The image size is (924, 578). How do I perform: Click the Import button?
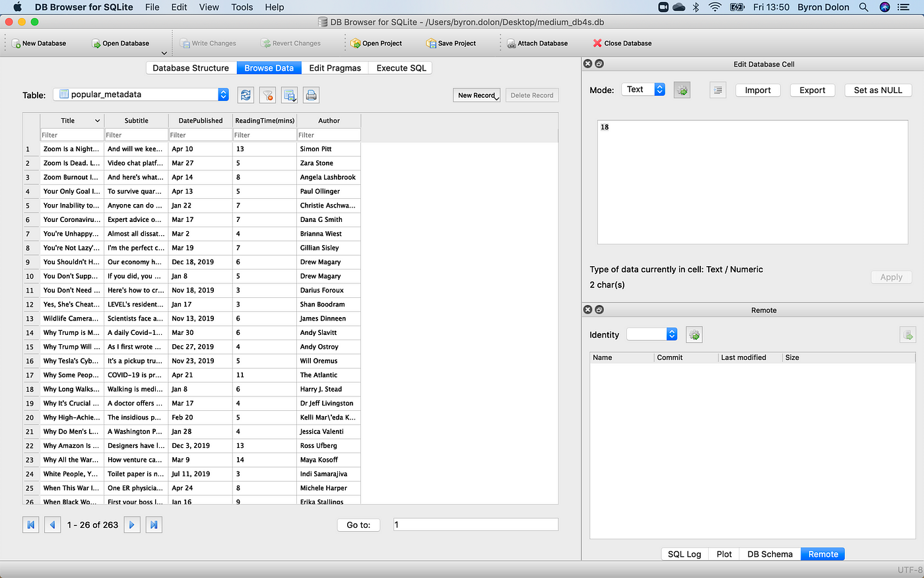pos(758,90)
